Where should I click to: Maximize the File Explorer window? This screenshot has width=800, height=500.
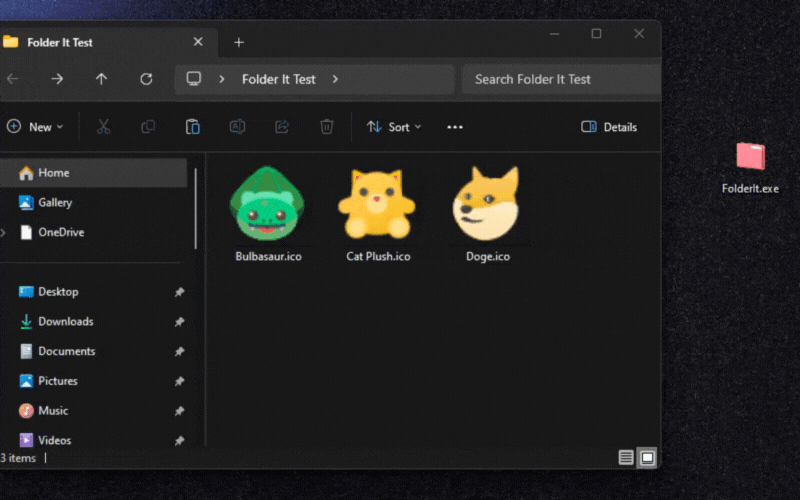tap(596, 34)
